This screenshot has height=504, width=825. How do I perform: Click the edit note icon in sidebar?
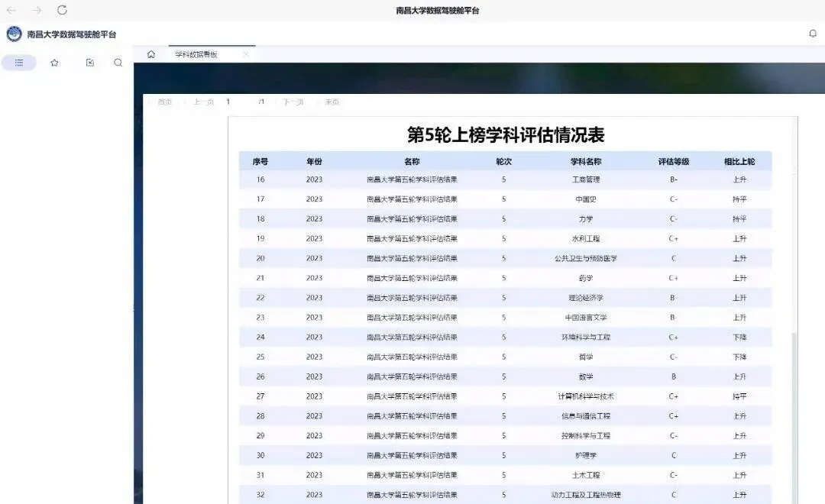(x=90, y=63)
